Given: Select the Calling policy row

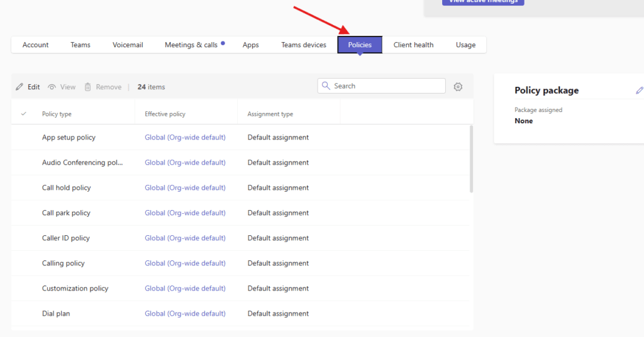Looking at the screenshot, I should (x=63, y=263).
